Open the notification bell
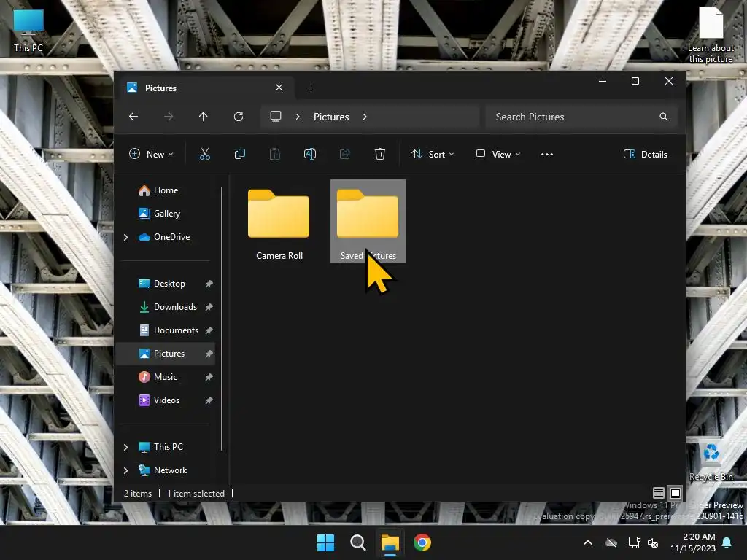Screen dimensions: 747x560 tap(727, 542)
